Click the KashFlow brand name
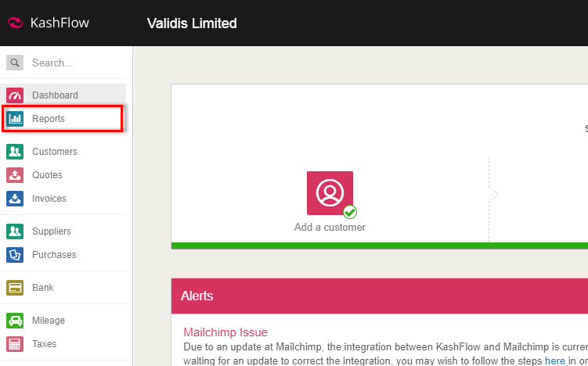Image resolution: width=588 pixels, height=366 pixels. 60,23
